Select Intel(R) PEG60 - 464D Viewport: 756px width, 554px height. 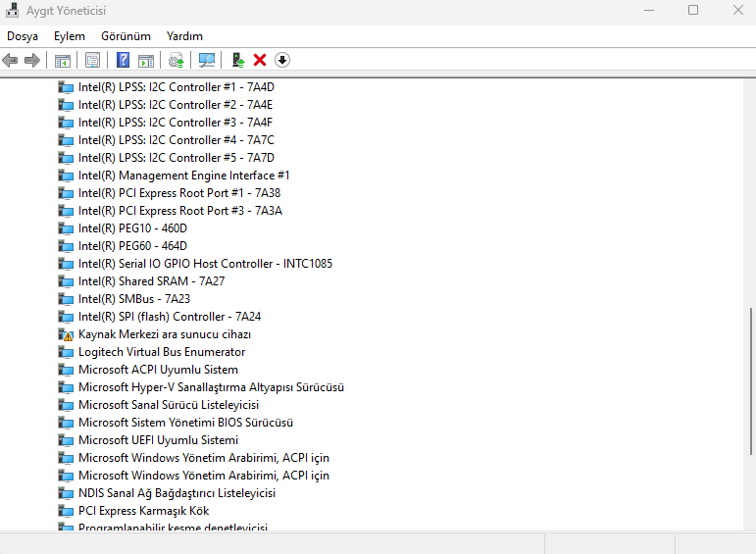click(x=132, y=246)
